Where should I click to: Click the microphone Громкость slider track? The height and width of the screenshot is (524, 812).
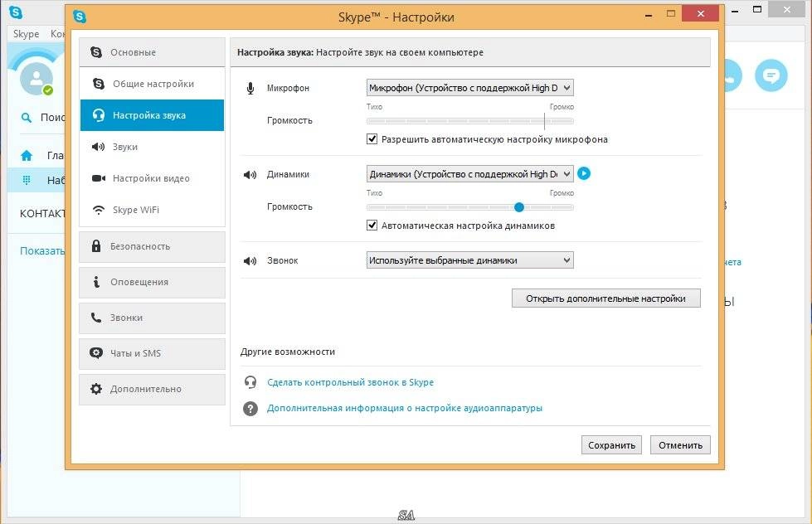pyautogui.click(x=469, y=121)
